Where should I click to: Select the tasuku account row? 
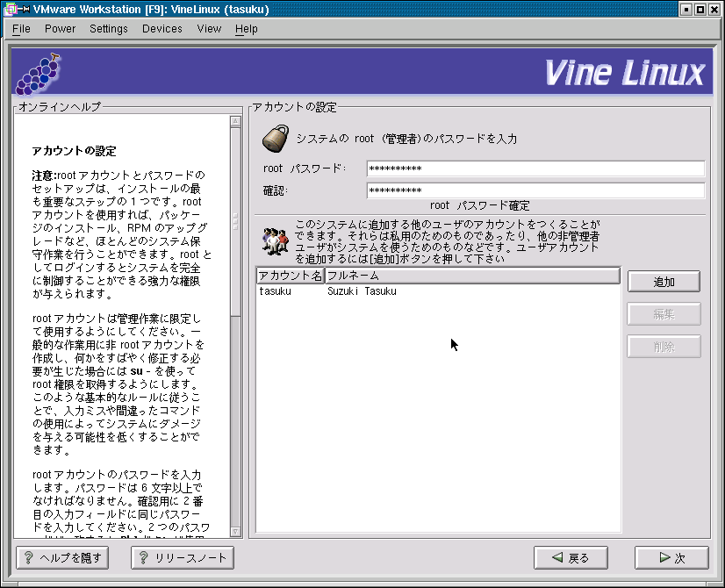click(x=351, y=291)
